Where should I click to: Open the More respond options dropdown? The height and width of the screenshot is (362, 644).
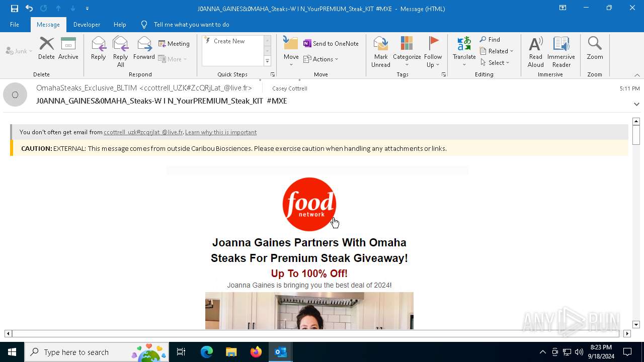173,59
